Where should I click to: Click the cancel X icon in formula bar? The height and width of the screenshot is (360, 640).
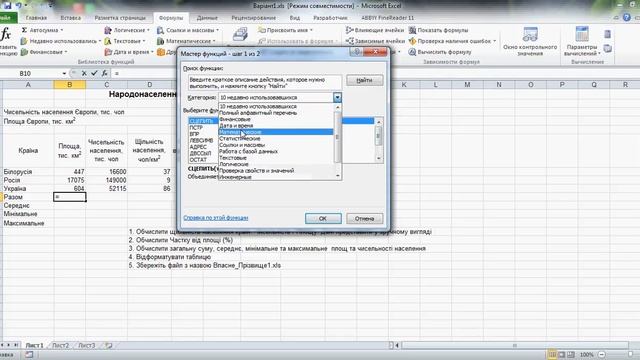[84, 73]
